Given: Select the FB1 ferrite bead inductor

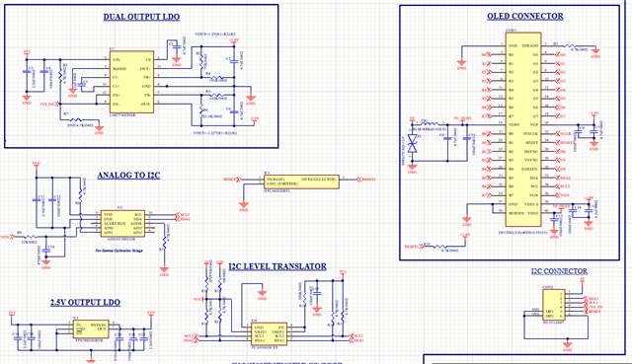Looking at the screenshot, I should pyautogui.click(x=431, y=123).
